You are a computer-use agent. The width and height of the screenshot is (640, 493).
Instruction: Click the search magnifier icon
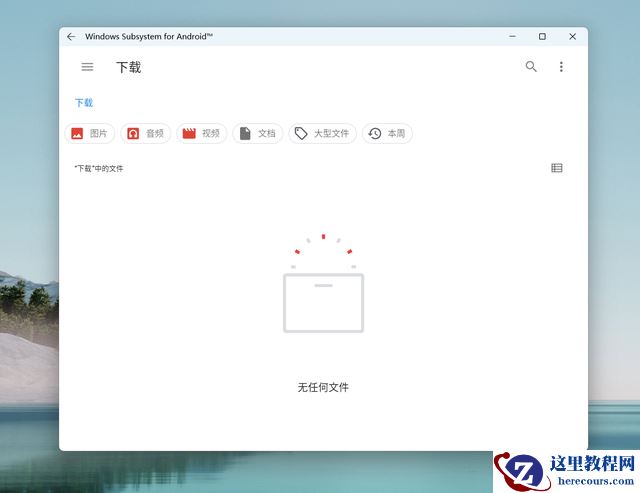[531, 67]
